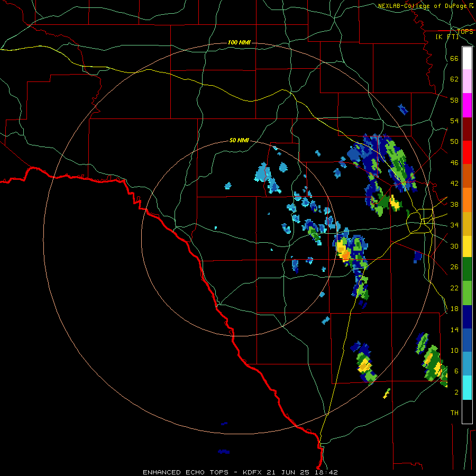Click the '54' legend value
The height and width of the screenshot is (476, 476).
tap(454, 121)
